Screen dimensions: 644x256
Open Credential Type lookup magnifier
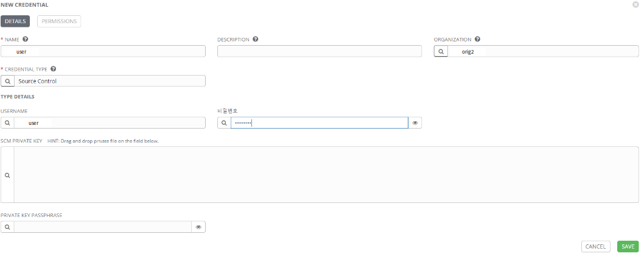tap(7, 81)
